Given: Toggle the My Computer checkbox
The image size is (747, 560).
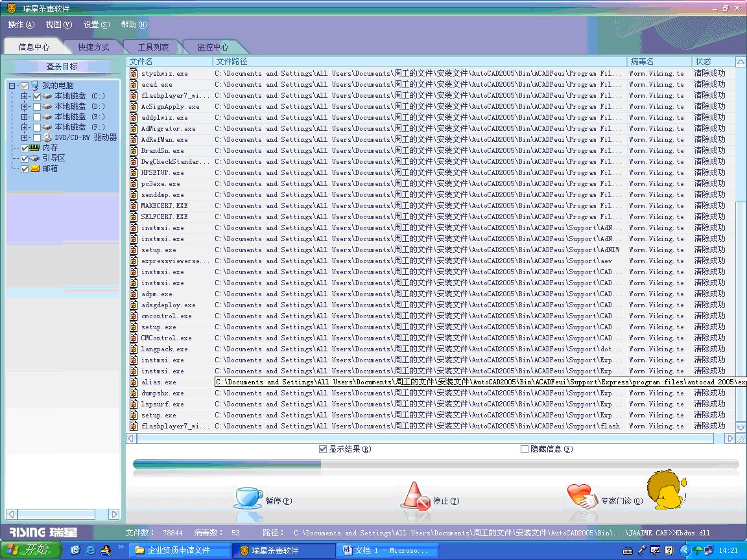Looking at the screenshot, I should click(25, 86).
